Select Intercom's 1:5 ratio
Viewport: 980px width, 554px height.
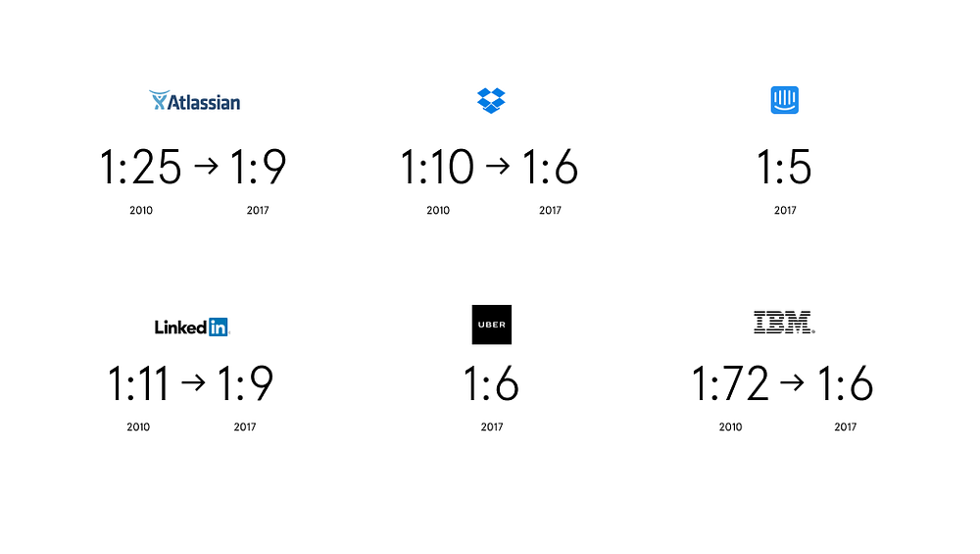pos(784,167)
